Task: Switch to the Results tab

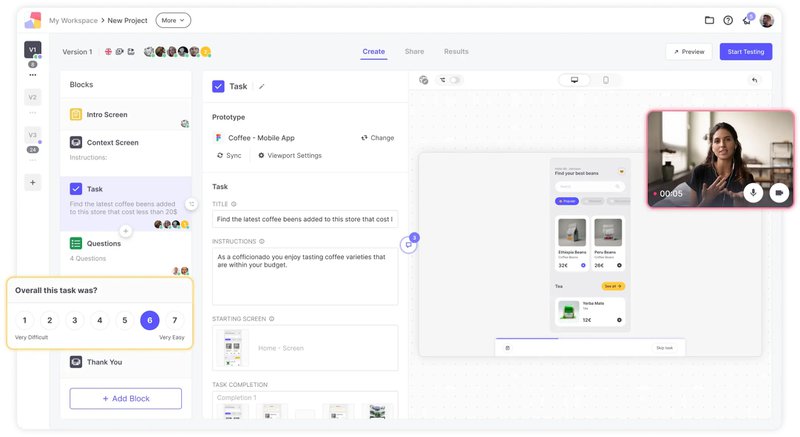Action: [456, 52]
